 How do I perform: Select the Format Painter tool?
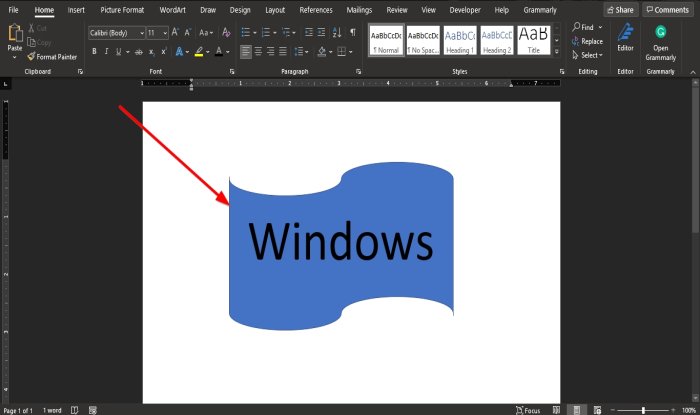[x=52, y=57]
